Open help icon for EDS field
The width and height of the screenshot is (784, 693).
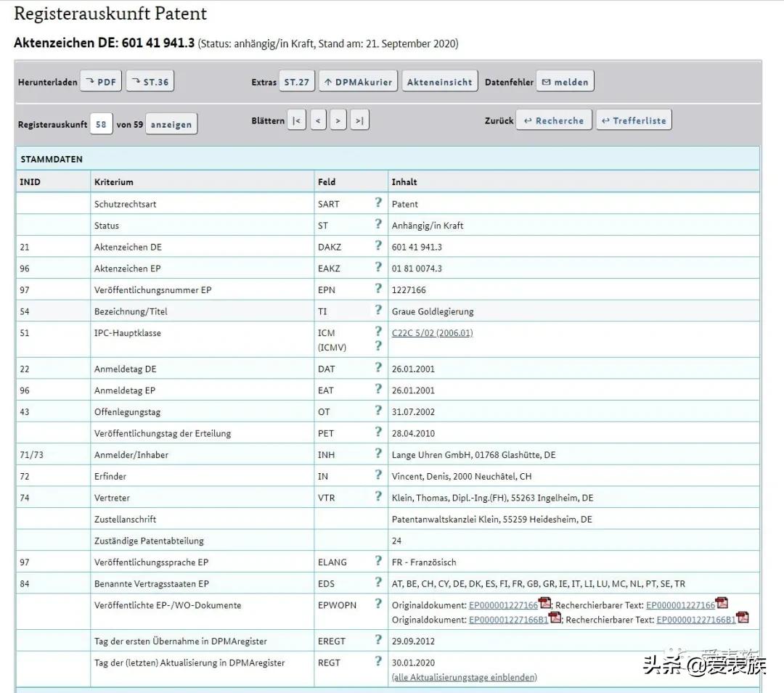pyautogui.click(x=378, y=582)
